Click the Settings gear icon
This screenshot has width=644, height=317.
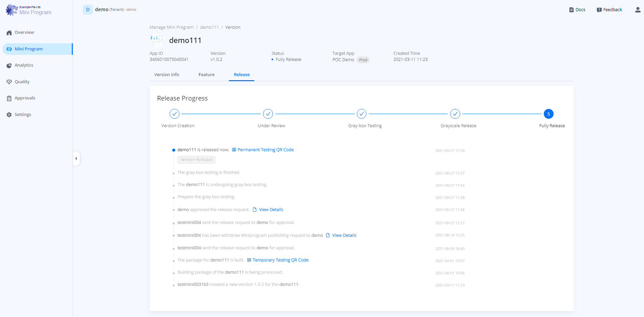(x=9, y=115)
